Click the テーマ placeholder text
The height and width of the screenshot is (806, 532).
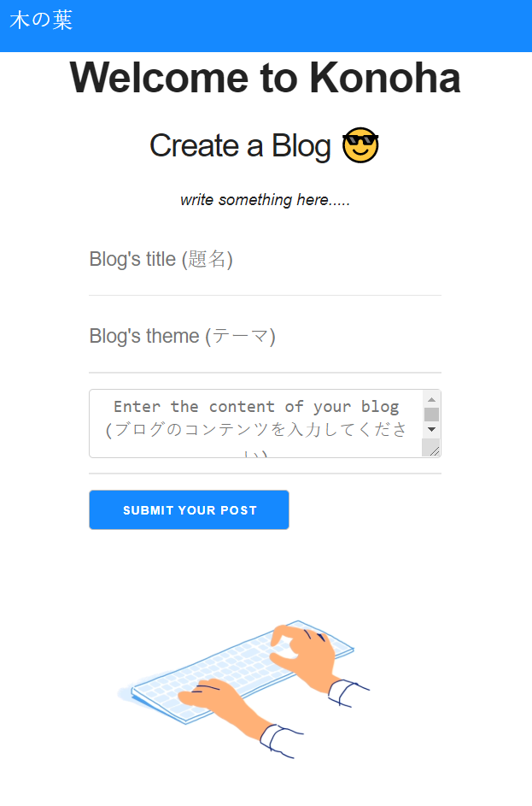point(243,336)
